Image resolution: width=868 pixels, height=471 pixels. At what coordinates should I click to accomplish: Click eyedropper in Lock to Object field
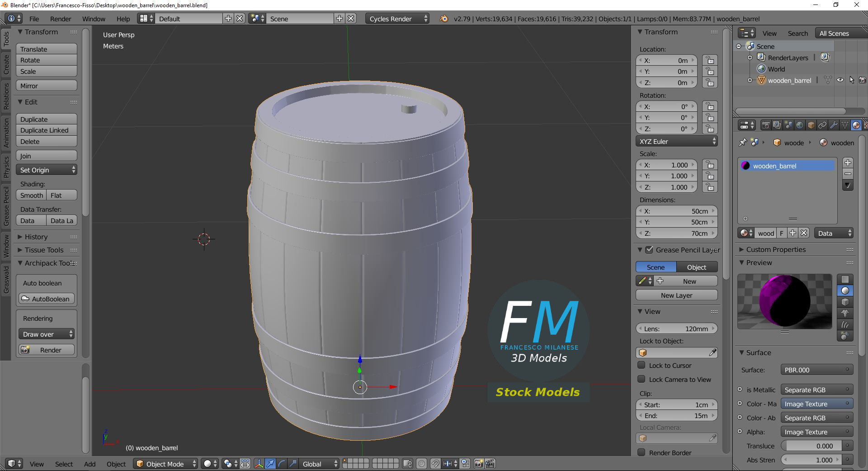pyautogui.click(x=712, y=352)
